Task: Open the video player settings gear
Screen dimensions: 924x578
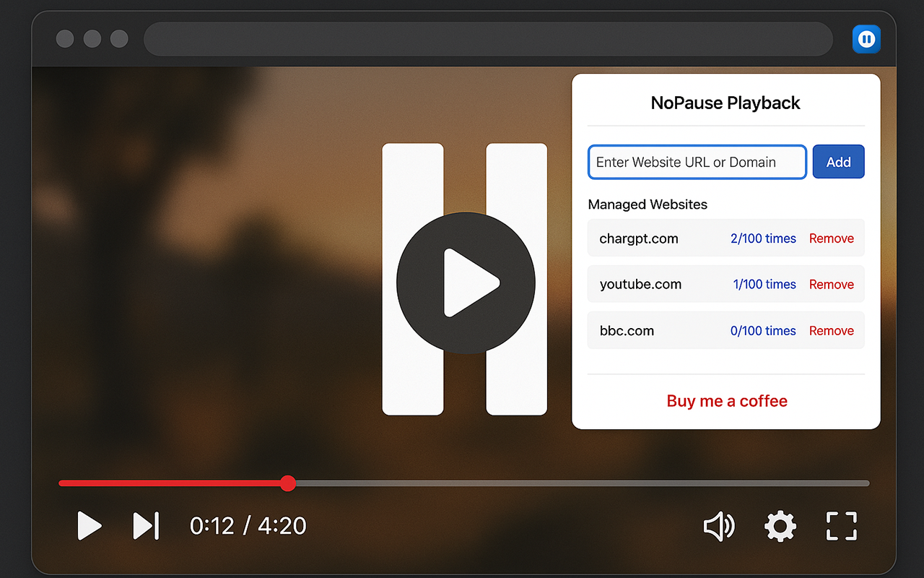Action: 780,527
